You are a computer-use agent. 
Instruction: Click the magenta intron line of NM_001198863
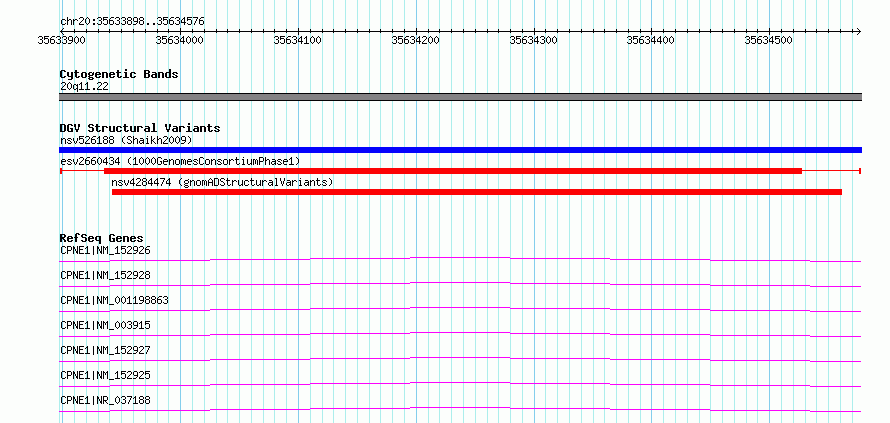click(x=460, y=308)
